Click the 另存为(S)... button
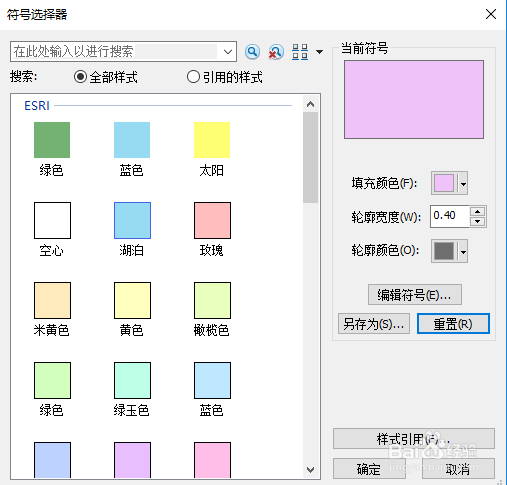The height and width of the screenshot is (485, 507). click(x=374, y=323)
